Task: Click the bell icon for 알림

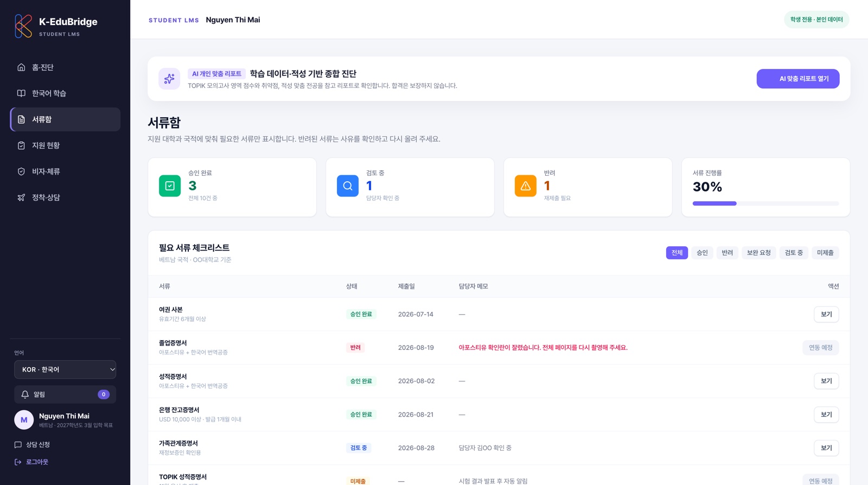Action: point(25,394)
